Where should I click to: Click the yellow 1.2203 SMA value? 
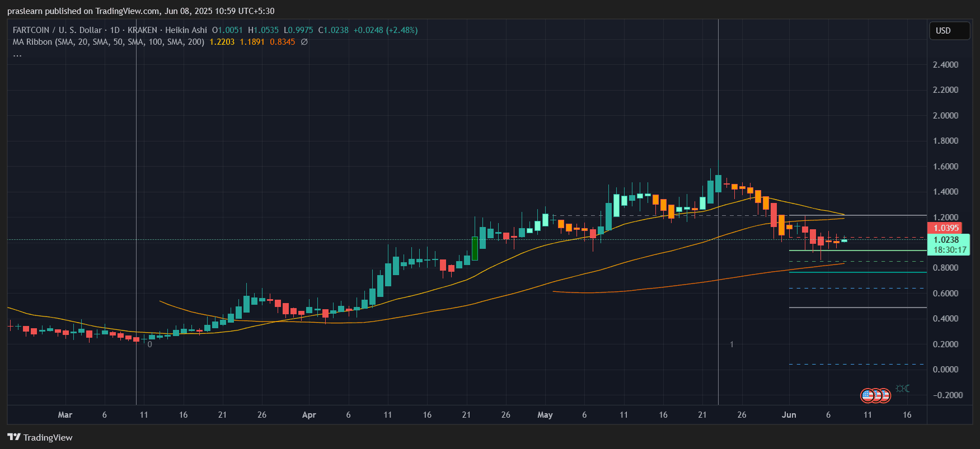coord(222,42)
